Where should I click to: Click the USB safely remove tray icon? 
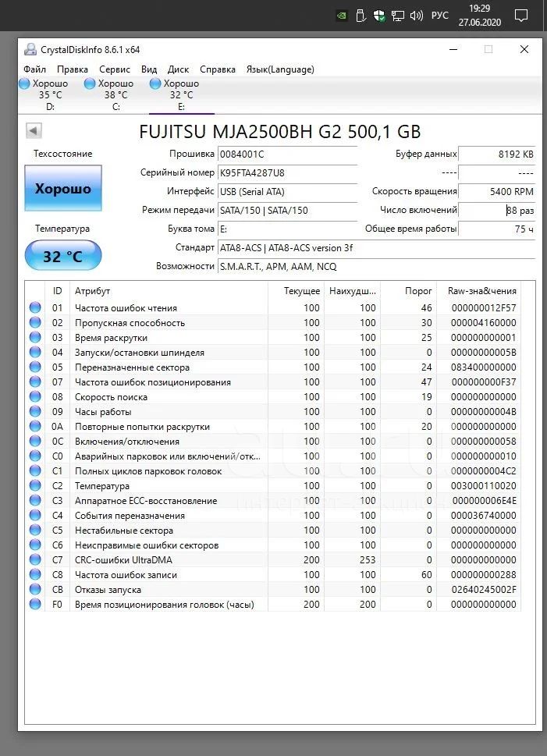[361, 16]
